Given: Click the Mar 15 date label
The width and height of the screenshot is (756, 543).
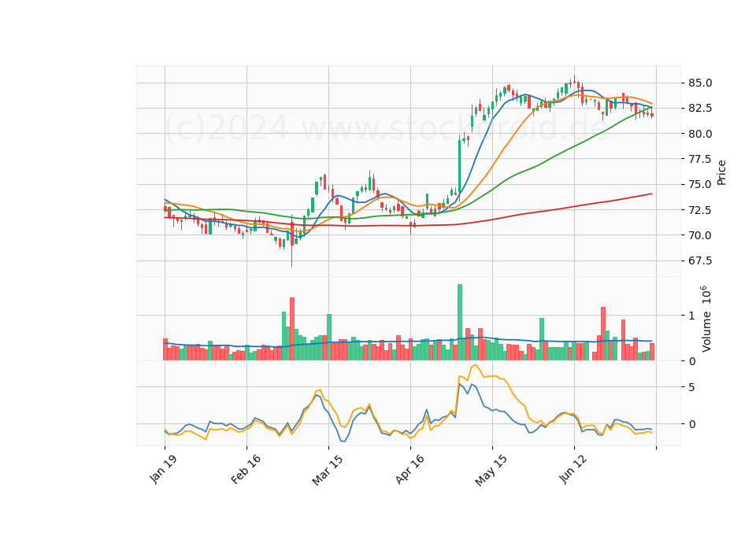Looking at the screenshot, I should (328, 470).
